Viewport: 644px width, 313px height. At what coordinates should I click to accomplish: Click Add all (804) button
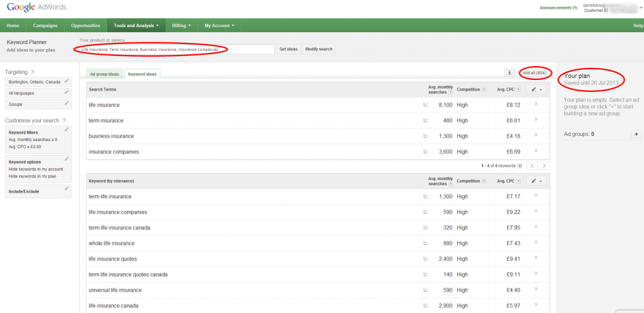point(534,73)
